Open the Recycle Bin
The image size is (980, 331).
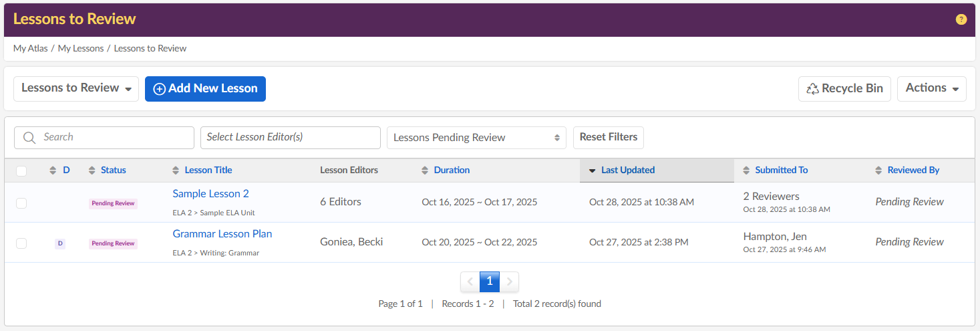[x=844, y=88]
